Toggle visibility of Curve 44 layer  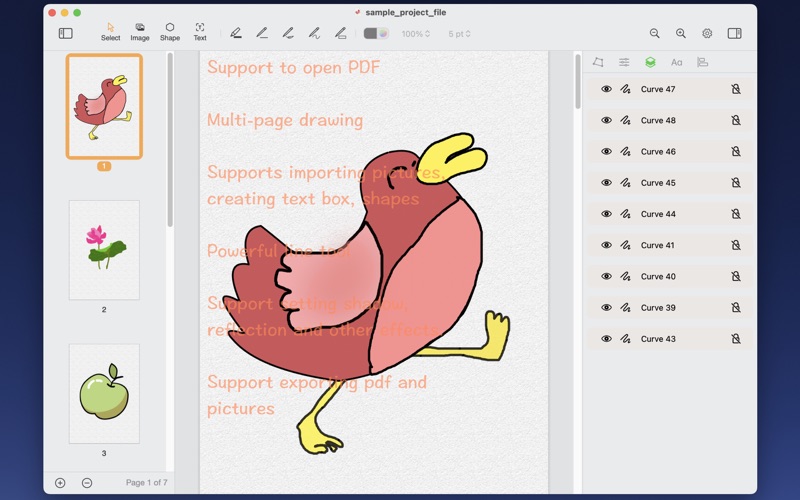point(606,214)
